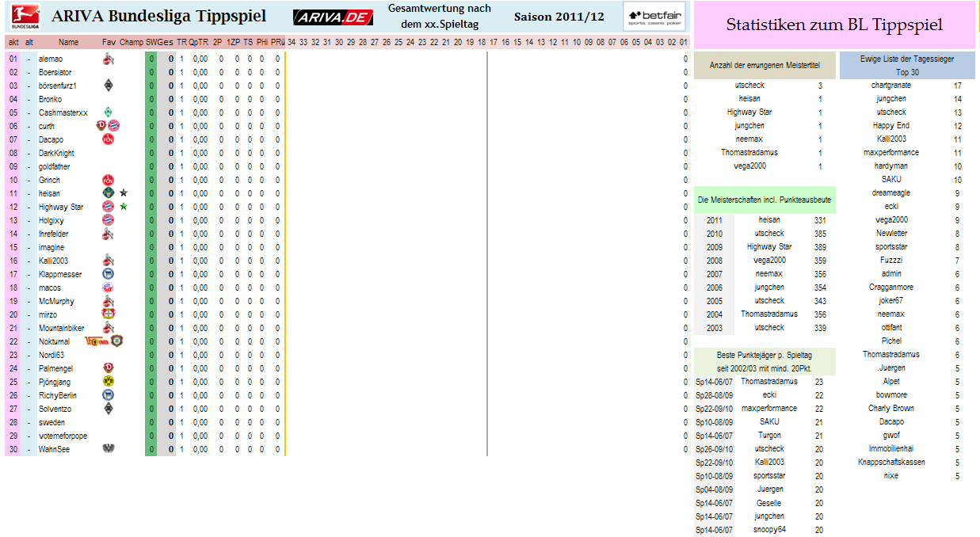
Task: Select player name 'votemeforpope'
Action: tap(63, 436)
